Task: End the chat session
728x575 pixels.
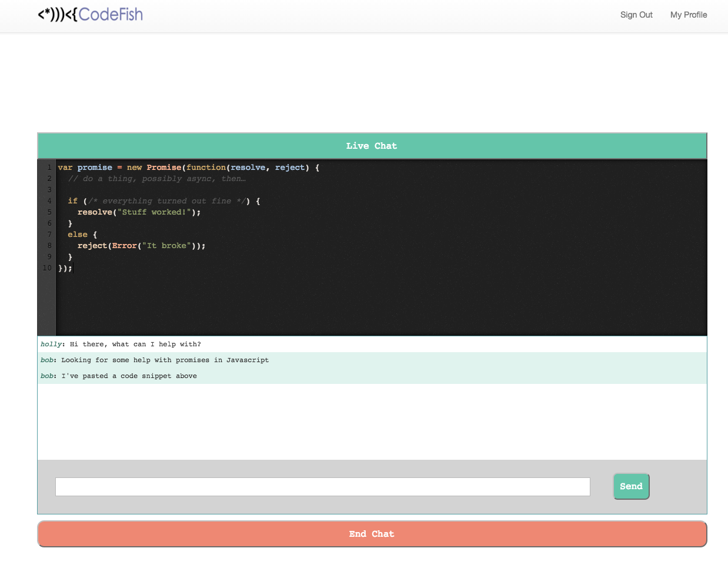Action: (x=372, y=534)
